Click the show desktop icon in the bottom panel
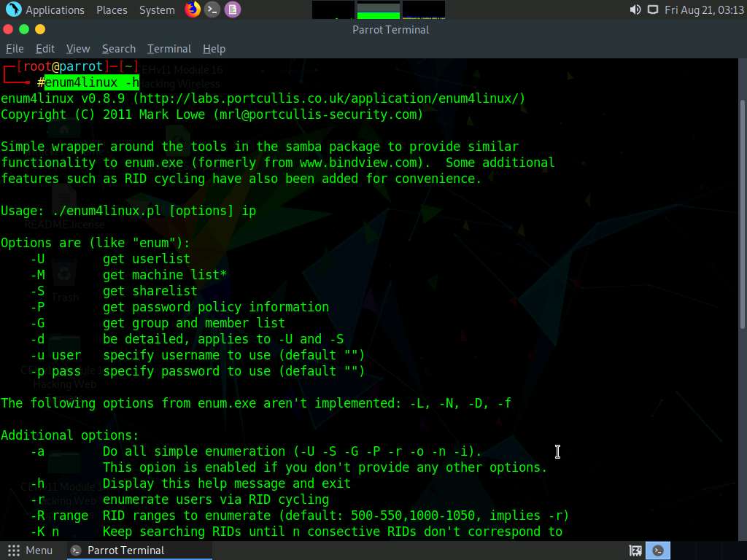This screenshot has height=560, width=747. (635, 551)
